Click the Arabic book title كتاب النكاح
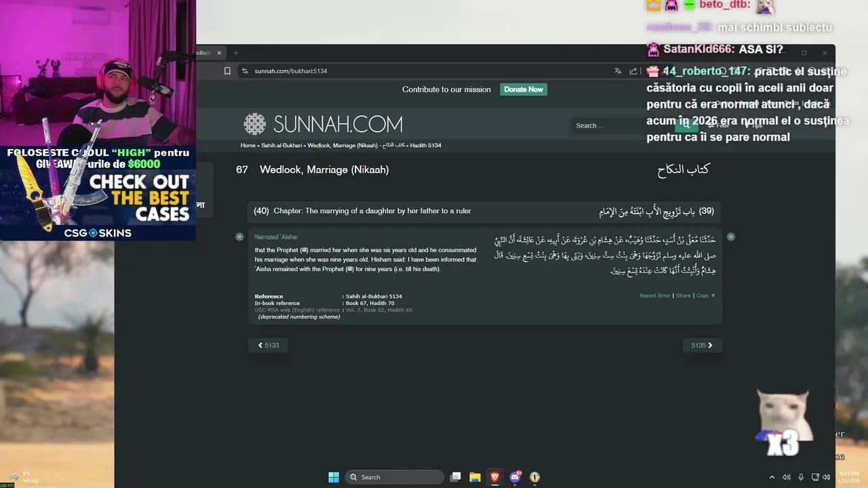Image resolution: width=868 pixels, height=488 pixels. tap(683, 169)
